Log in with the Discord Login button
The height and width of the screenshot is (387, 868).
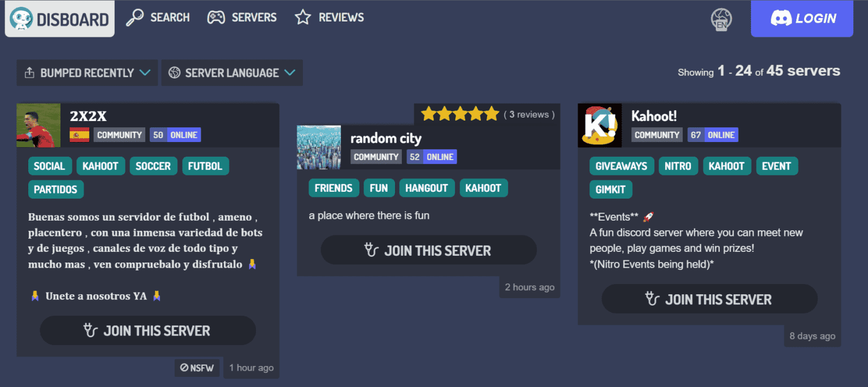[801, 19]
